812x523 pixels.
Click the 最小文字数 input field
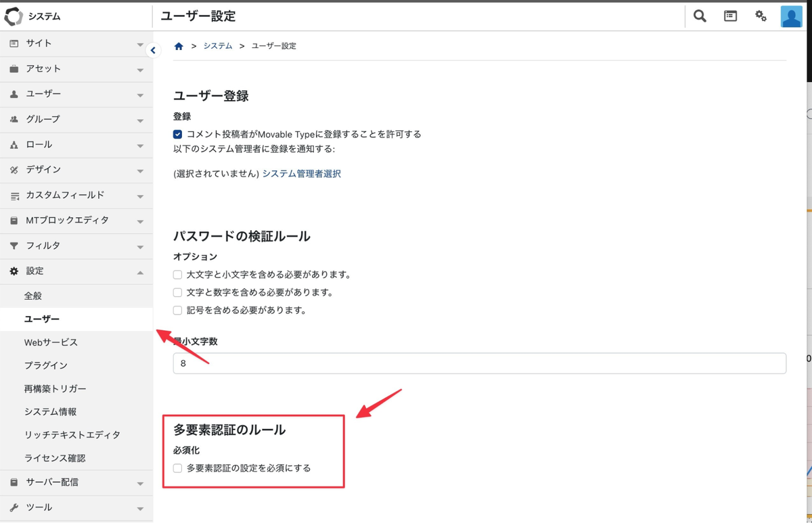point(479,363)
